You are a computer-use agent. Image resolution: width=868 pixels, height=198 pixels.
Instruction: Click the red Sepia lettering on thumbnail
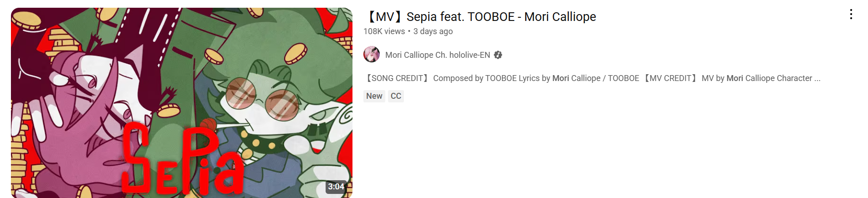point(182,159)
